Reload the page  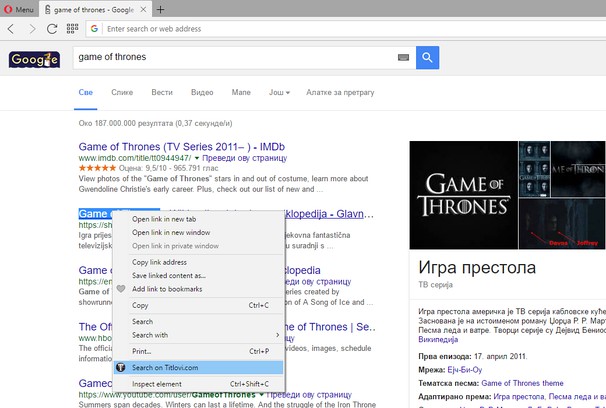pyautogui.click(x=52, y=29)
